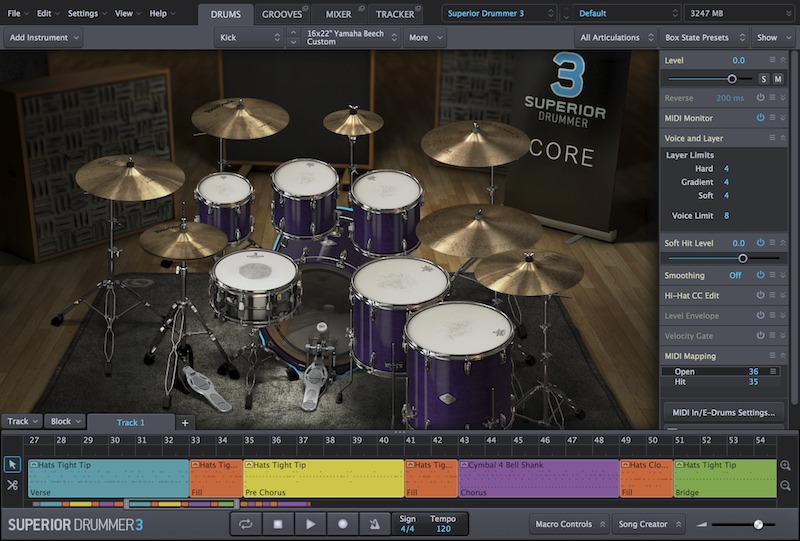Open the MIDI Monitor options menu icon
The image size is (800, 541).
click(x=772, y=117)
